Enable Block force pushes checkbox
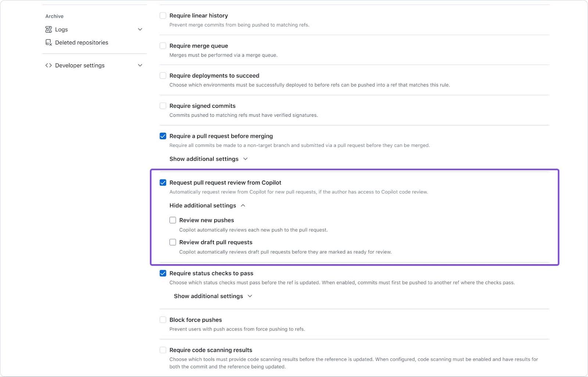The height and width of the screenshot is (377, 588). click(x=163, y=320)
